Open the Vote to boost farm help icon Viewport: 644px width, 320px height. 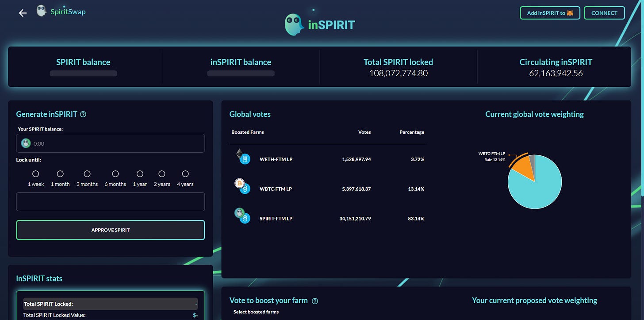[x=315, y=301]
